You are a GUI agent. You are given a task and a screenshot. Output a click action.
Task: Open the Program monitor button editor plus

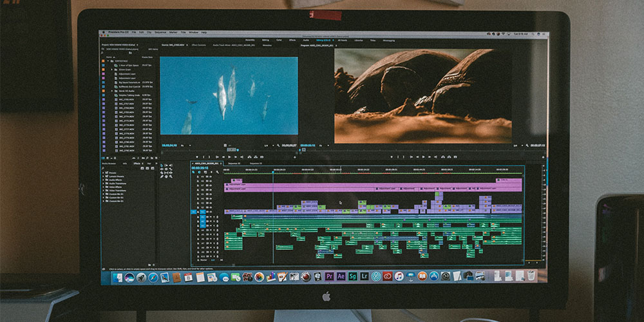tap(543, 157)
